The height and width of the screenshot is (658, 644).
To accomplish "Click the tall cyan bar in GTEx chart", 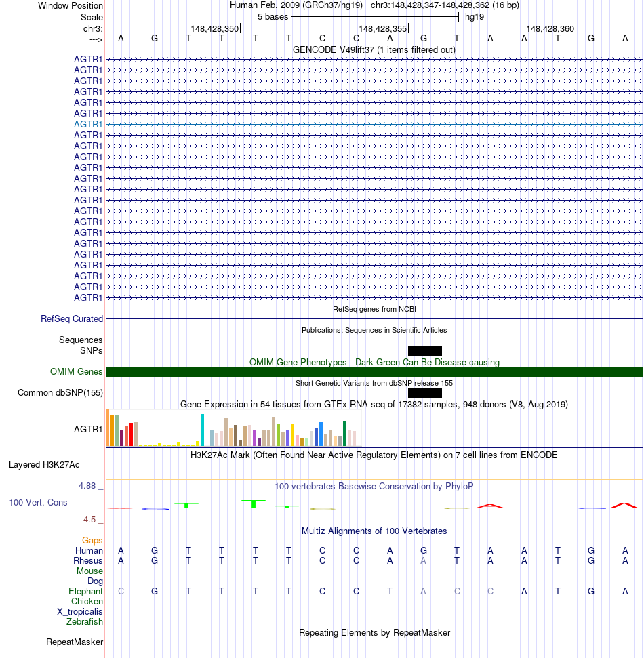I will (203, 430).
